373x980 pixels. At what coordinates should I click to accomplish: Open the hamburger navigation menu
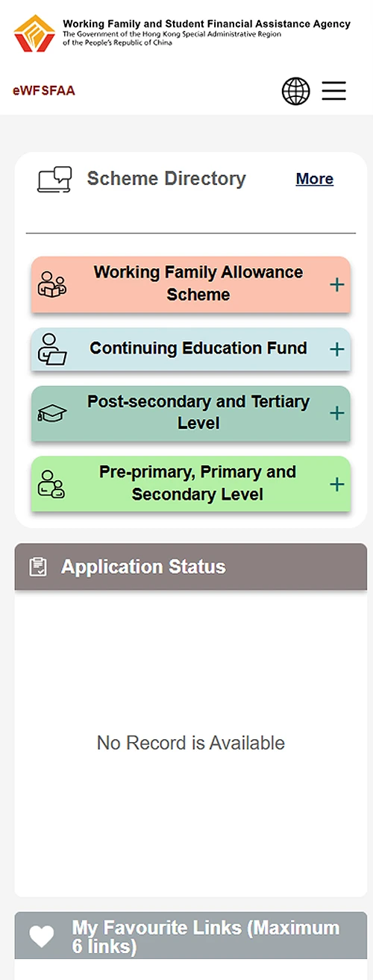(334, 91)
